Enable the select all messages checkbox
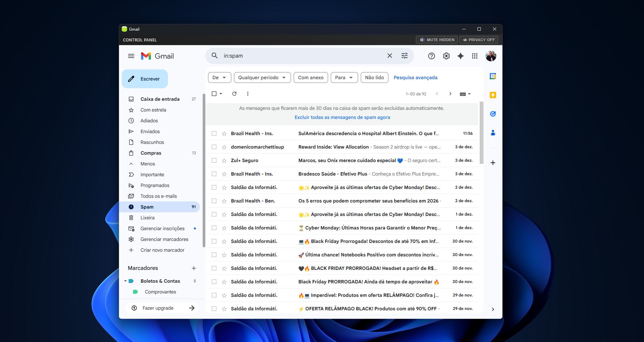644x342 pixels. (x=214, y=93)
